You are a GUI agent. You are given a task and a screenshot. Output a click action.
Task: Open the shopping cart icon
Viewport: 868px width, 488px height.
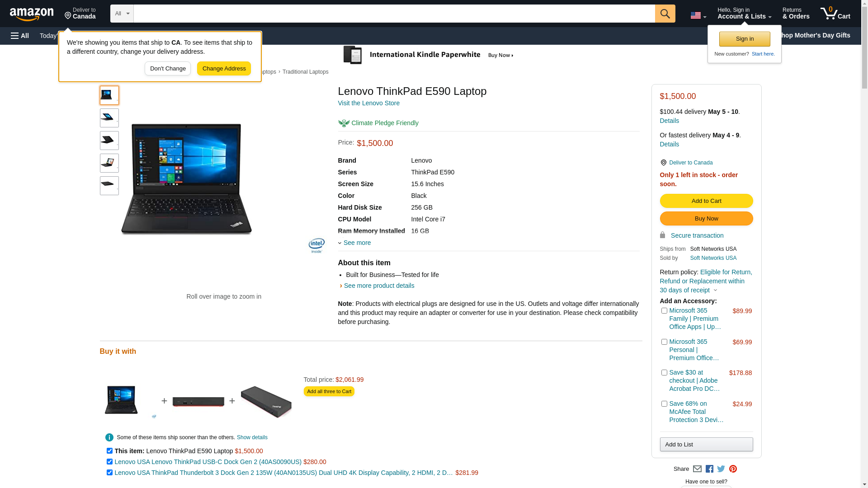coord(835,14)
